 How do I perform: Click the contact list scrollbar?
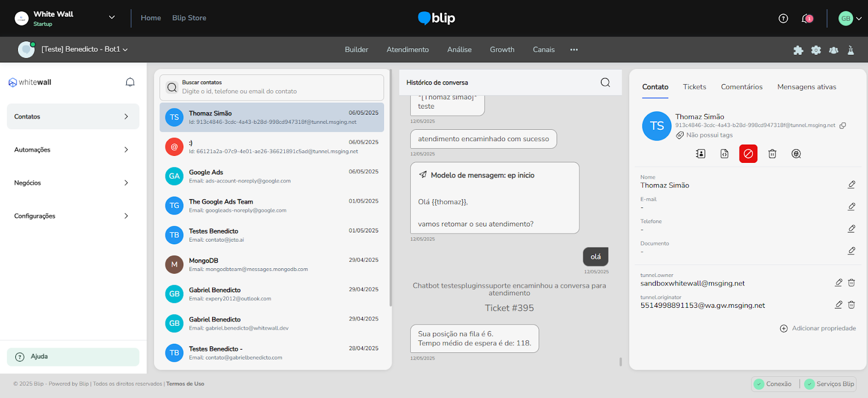[x=391, y=188]
